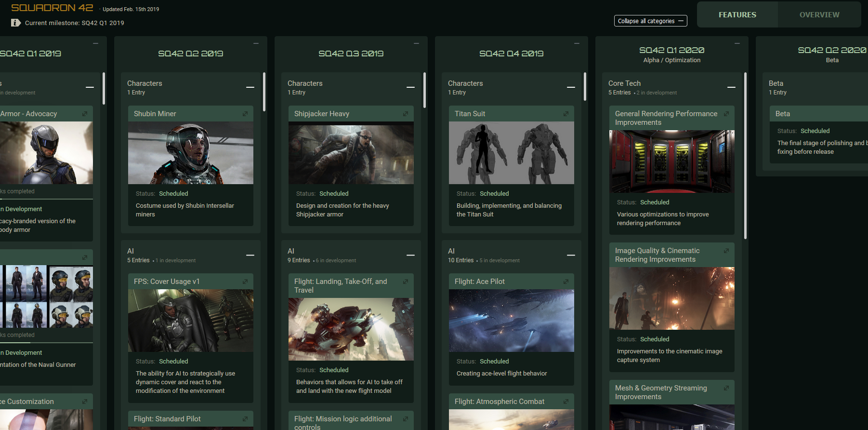The width and height of the screenshot is (868, 430).
Task: Click the Collapse all categories button
Action: pos(650,21)
